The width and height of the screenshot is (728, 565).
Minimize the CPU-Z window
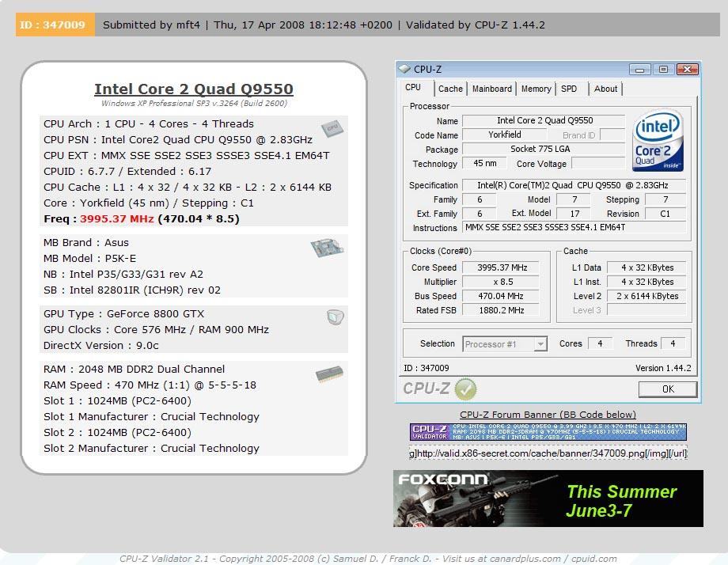(640, 70)
